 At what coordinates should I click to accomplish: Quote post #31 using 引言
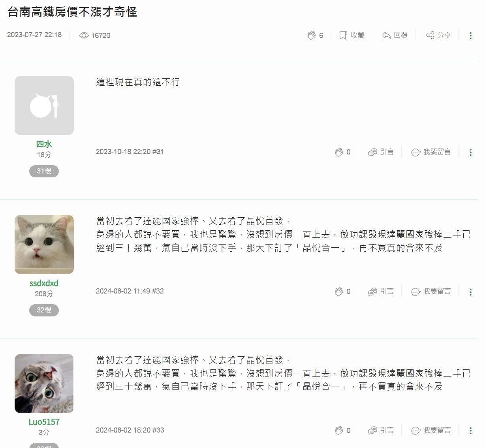[x=381, y=152]
